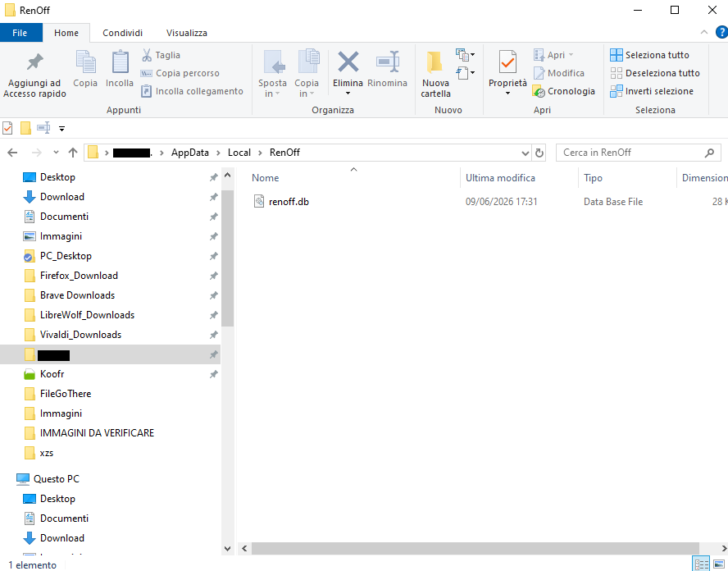Cut selection with Taglia
This screenshot has width=728, height=571.
tap(161, 55)
